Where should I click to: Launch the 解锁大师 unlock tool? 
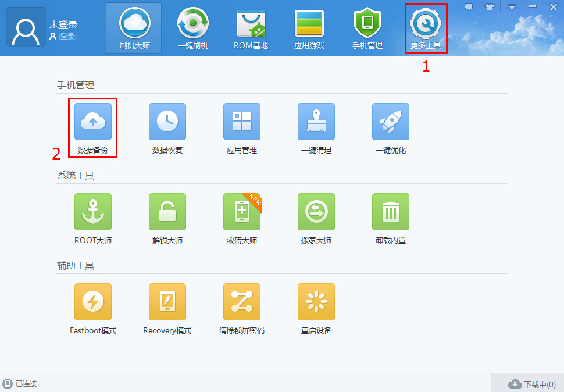pos(167,212)
